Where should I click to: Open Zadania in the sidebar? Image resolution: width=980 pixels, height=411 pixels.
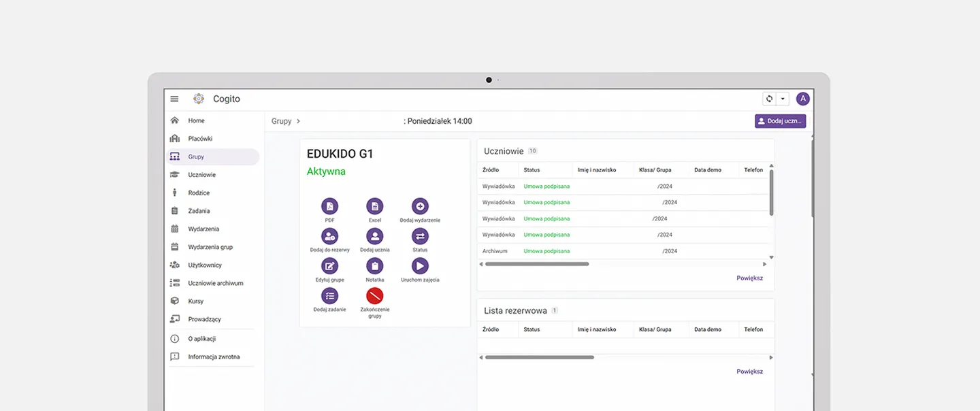213,211
